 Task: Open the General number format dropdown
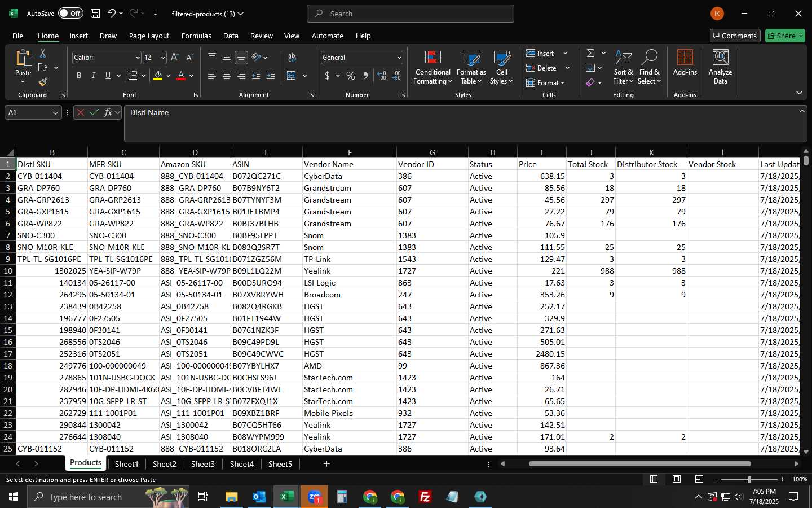pos(399,58)
